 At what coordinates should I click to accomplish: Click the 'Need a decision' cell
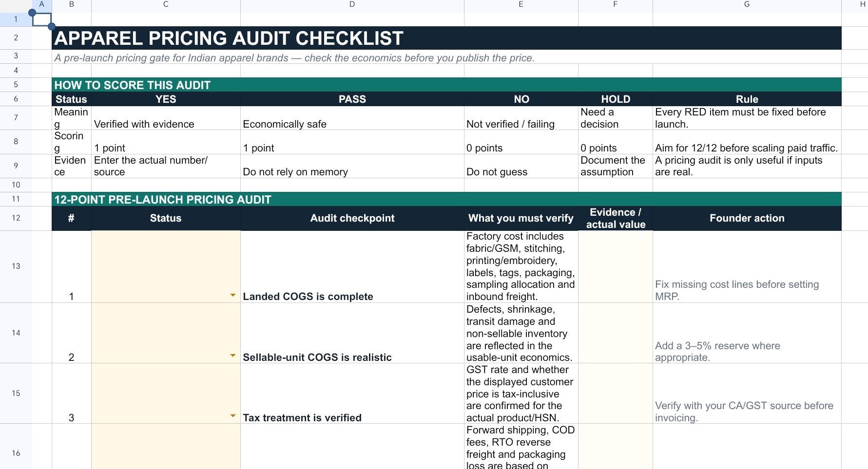click(x=616, y=118)
